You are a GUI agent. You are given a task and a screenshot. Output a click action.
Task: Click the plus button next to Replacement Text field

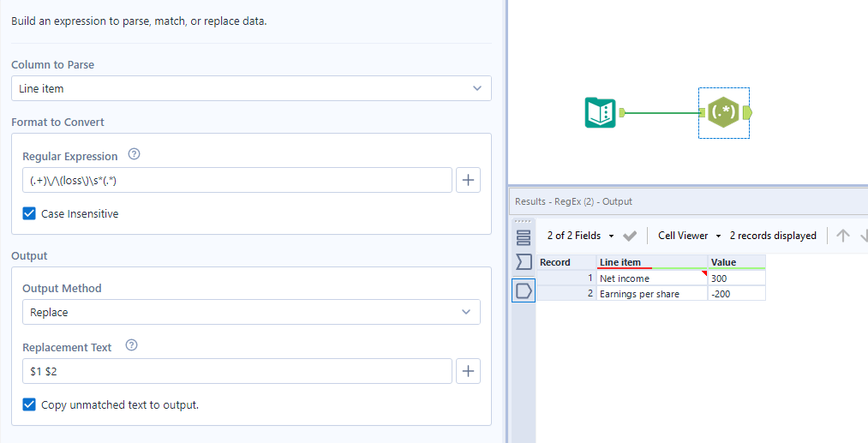coord(469,371)
